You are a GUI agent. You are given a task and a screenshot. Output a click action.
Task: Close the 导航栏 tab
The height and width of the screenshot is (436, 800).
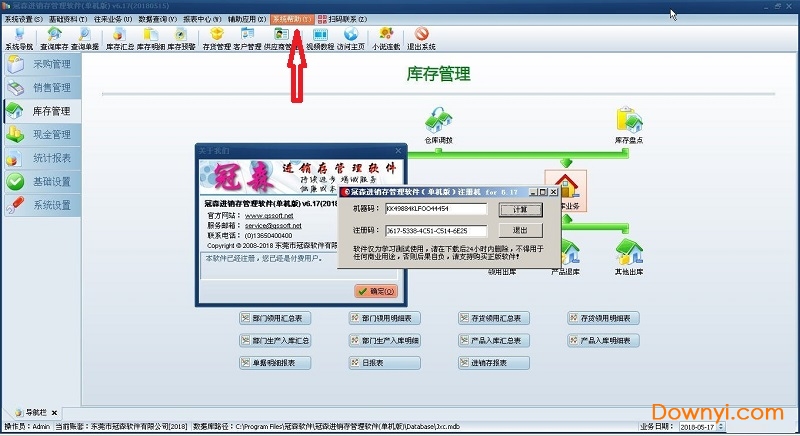click(x=54, y=413)
